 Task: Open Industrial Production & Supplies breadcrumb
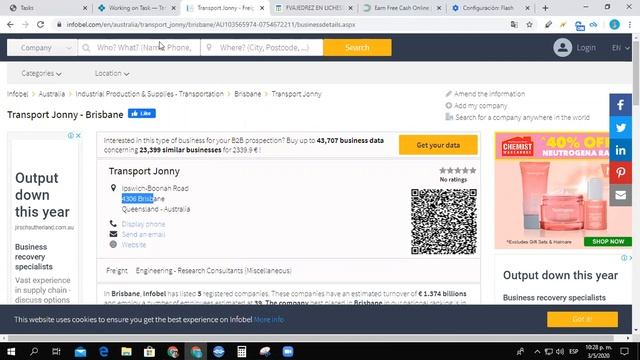click(x=149, y=94)
